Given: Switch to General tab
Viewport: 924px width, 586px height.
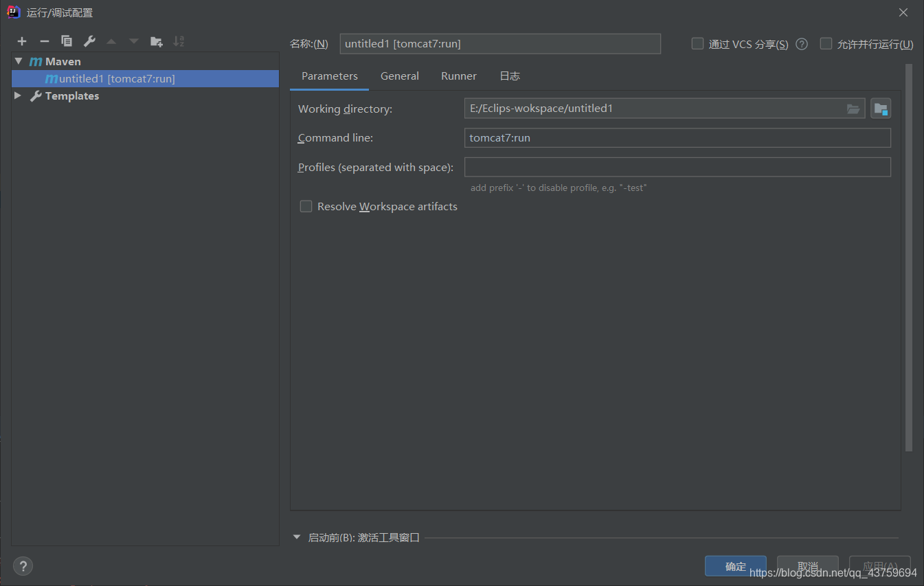Looking at the screenshot, I should coord(400,76).
